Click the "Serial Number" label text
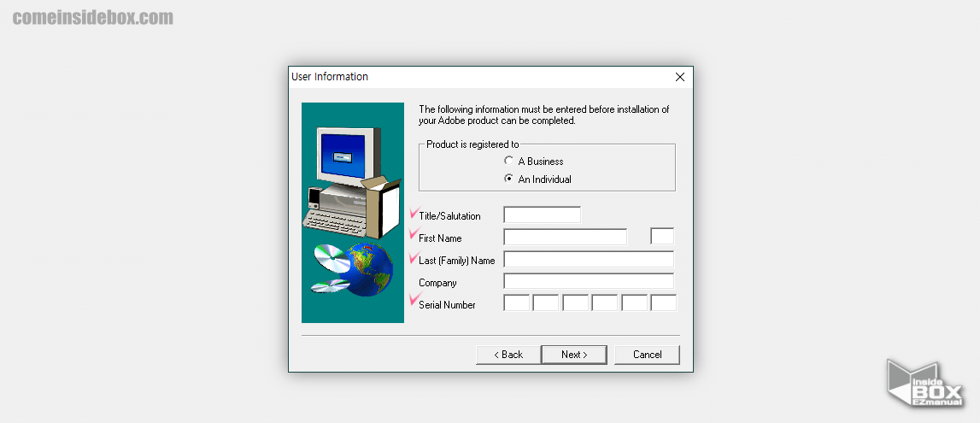 tap(447, 305)
